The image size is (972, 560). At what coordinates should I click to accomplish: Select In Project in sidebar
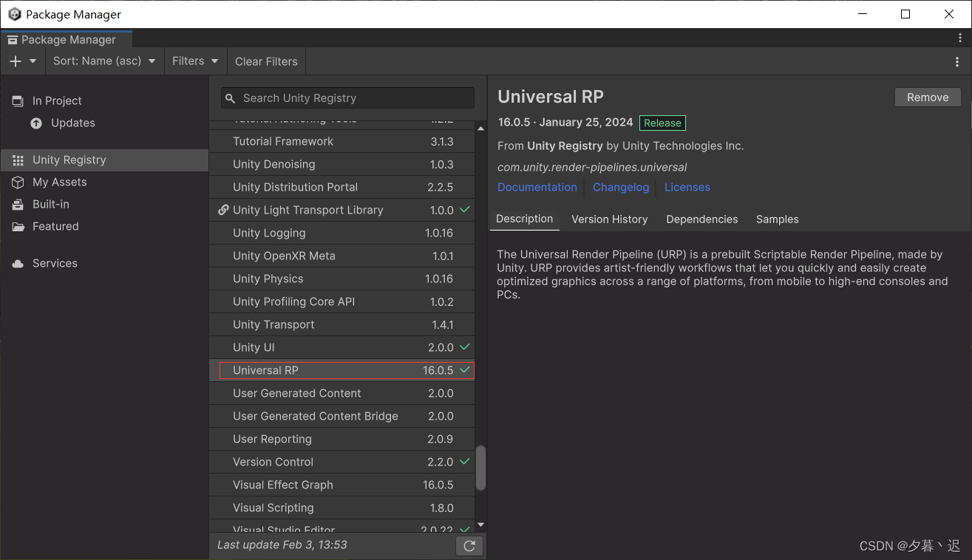[104, 100]
